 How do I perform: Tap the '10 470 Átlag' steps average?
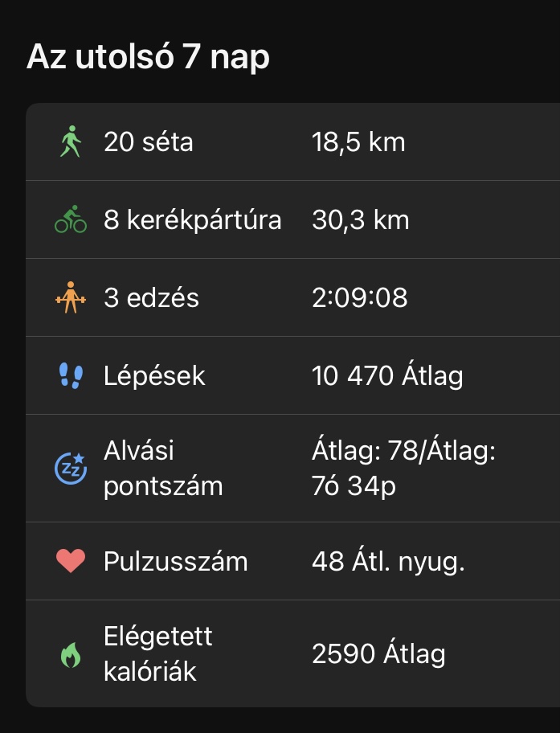click(387, 375)
